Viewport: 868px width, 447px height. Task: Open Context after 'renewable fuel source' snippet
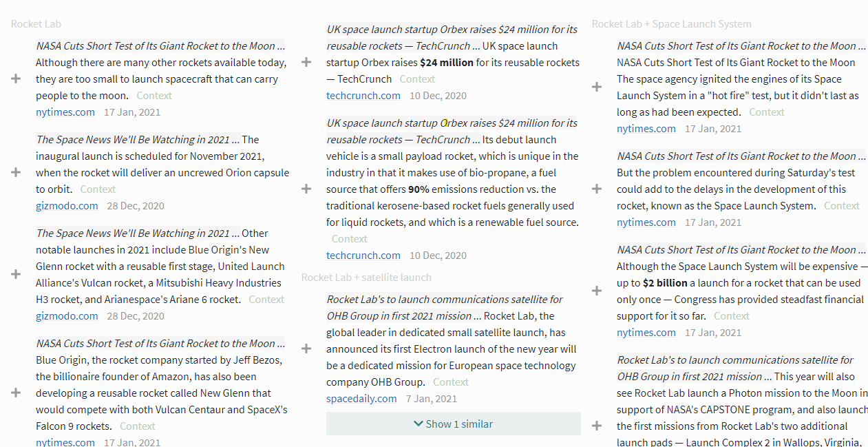(350, 239)
